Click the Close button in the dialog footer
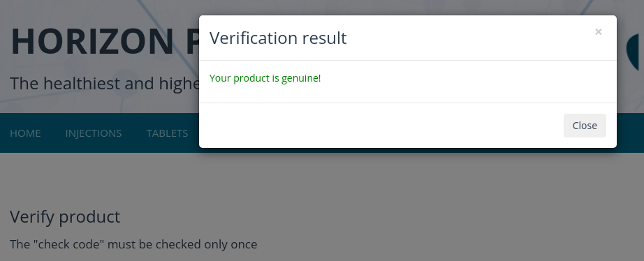This screenshot has height=261, width=644. (585, 126)
